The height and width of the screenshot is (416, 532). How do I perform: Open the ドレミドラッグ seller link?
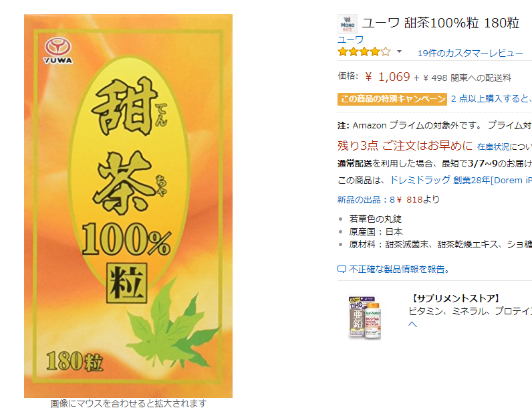(x=460, y=180)
